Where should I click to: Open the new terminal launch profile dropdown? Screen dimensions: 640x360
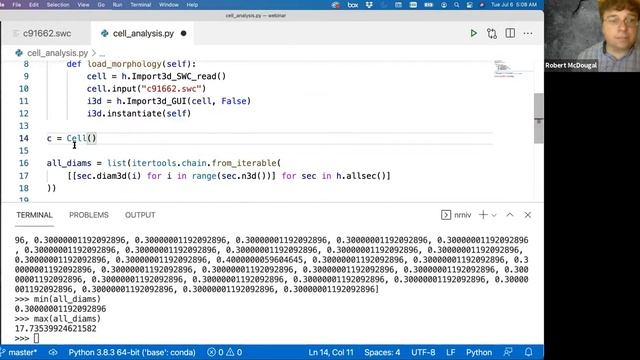click(x=494, y=215)
